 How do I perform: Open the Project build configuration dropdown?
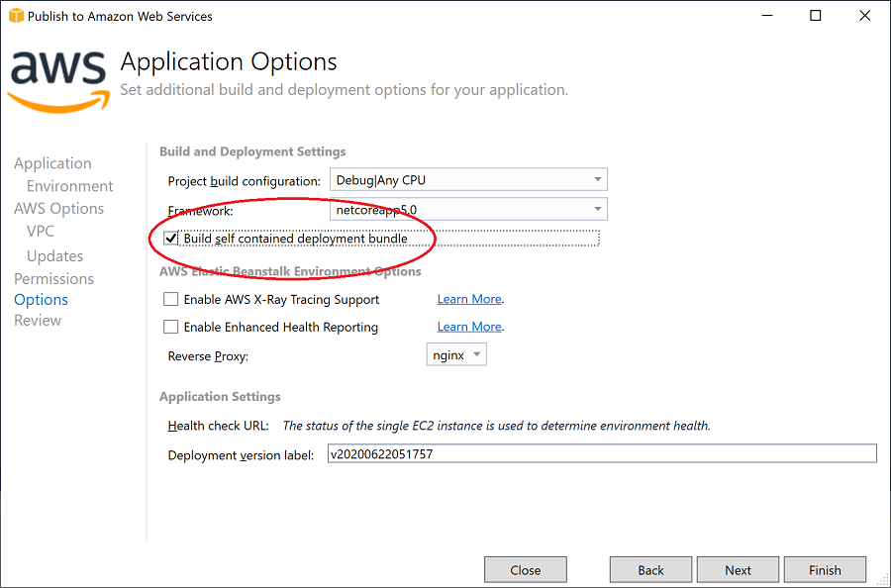598,179
